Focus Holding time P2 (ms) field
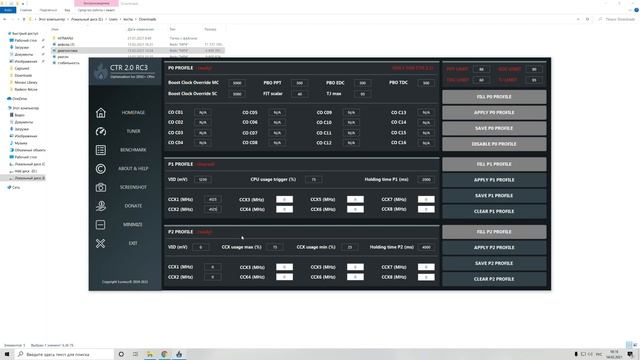Screen dimensions: 640x360 pos(426,247)
